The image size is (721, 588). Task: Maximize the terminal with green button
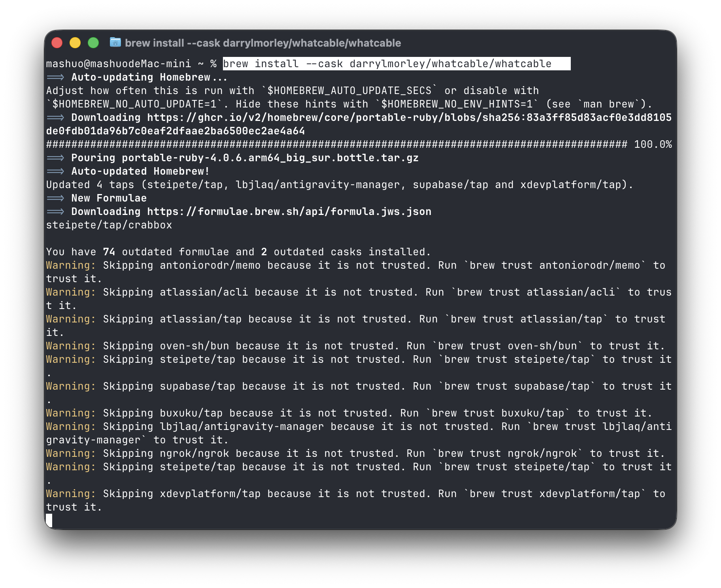(93, 43)
